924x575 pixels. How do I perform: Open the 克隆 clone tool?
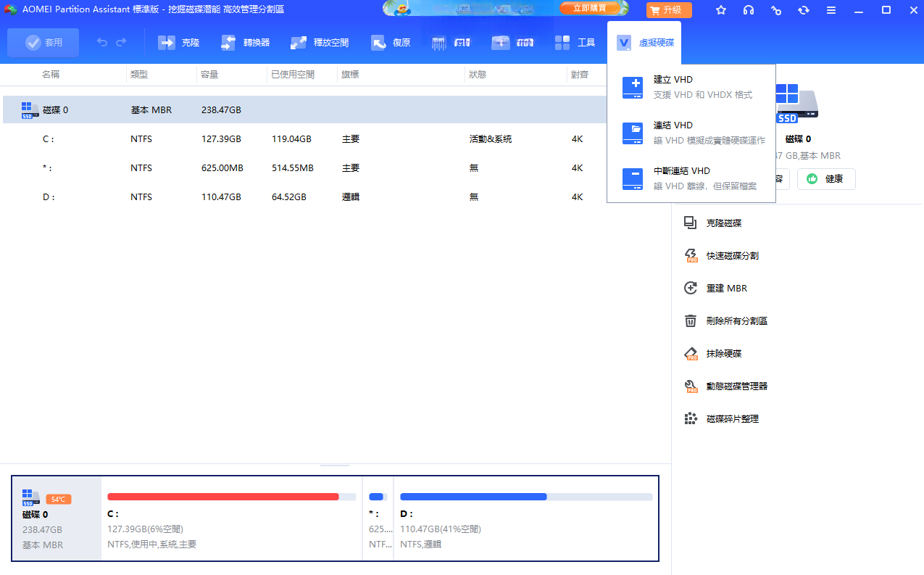(x=178, y=43)
